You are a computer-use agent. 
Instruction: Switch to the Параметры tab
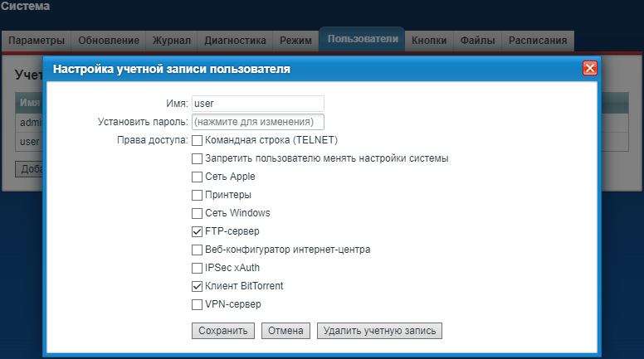click(37, 41)
